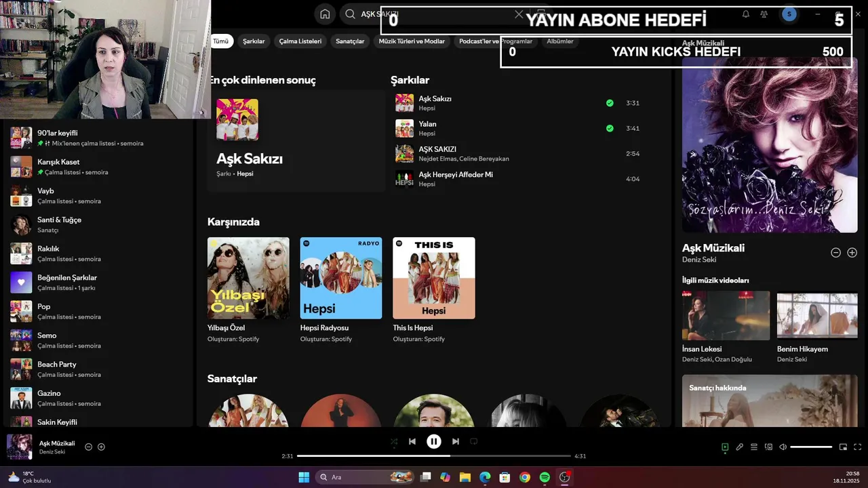The image size is (868, 488).
Task: Open File Explorer from the taskbar
Action: click(465, 477)
